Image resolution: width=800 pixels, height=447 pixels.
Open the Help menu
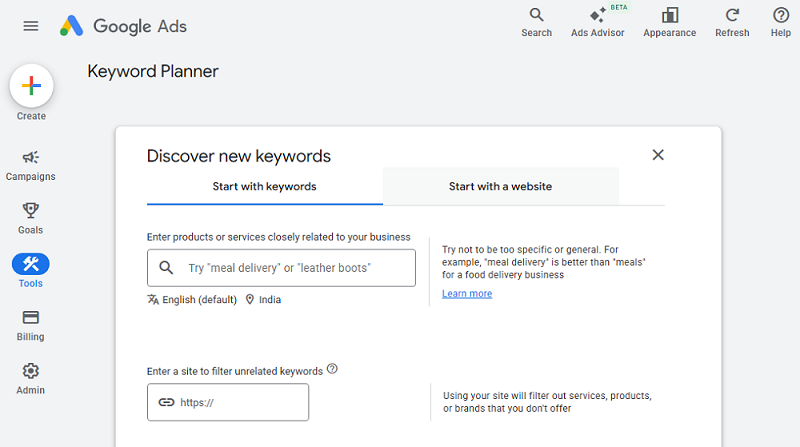coord(781,23)
